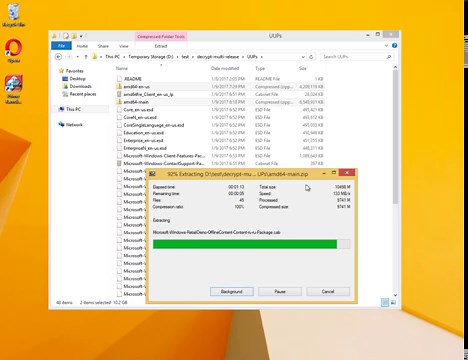
Task: Select the EnterpriseN_en-us.esd file
Action: click(x=220, y=148)
